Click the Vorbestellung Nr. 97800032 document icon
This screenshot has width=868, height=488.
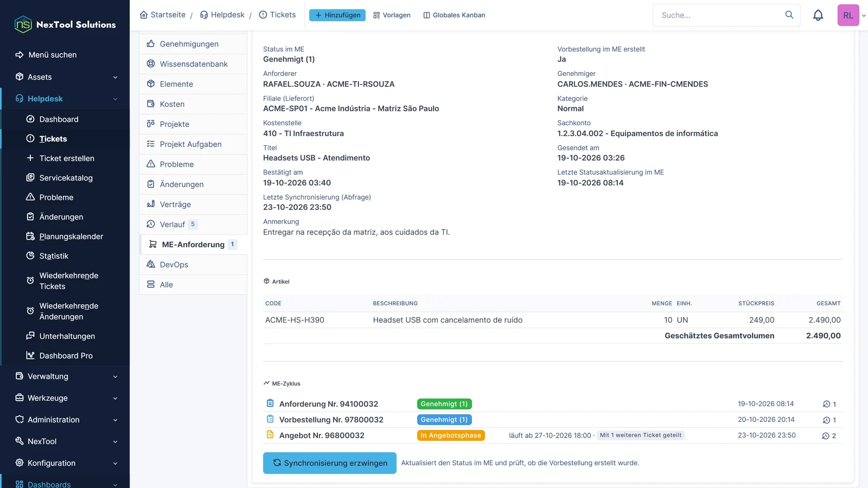(x=270, y=419)
